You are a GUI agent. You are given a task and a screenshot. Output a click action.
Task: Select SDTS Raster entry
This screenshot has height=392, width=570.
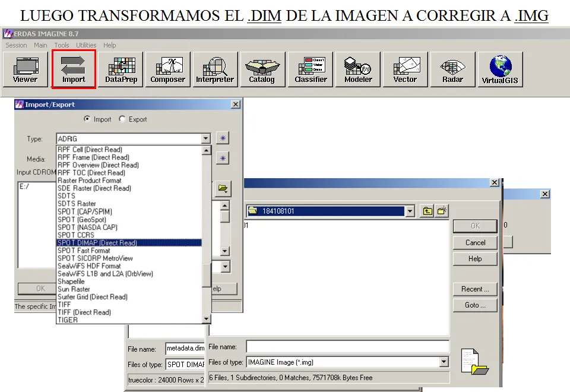click(x=129, y=204)
